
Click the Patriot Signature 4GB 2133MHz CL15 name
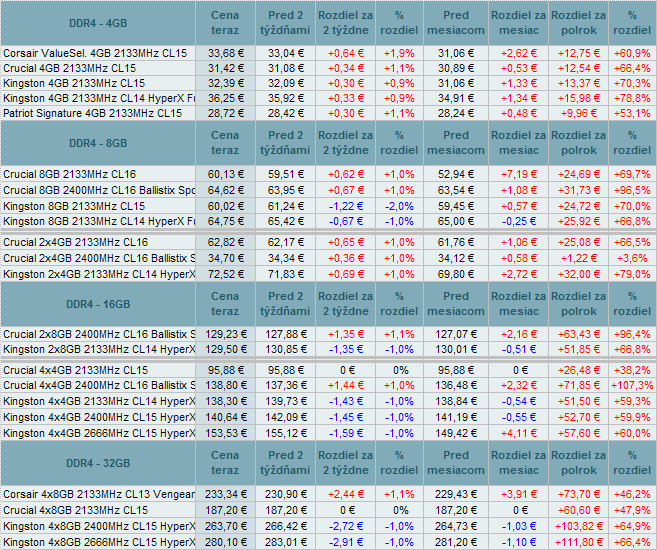92,114
